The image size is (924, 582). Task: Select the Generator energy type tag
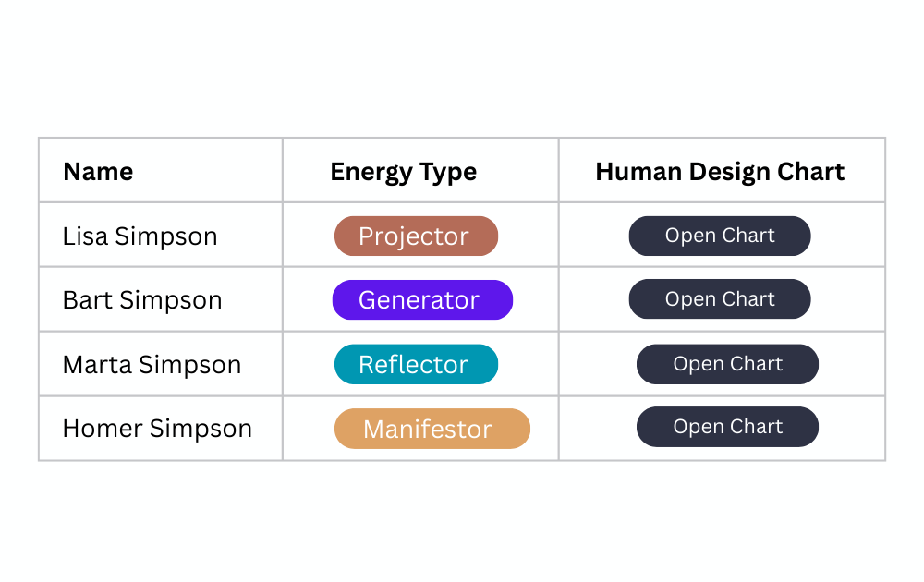422,300
